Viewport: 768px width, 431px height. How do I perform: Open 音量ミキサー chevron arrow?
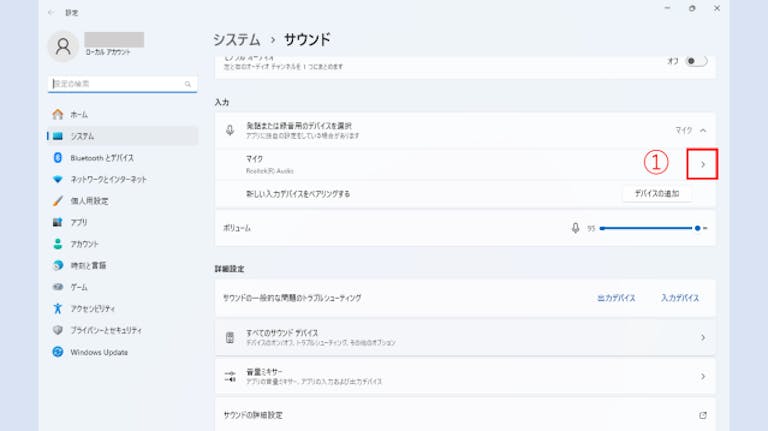pos(703,376)
